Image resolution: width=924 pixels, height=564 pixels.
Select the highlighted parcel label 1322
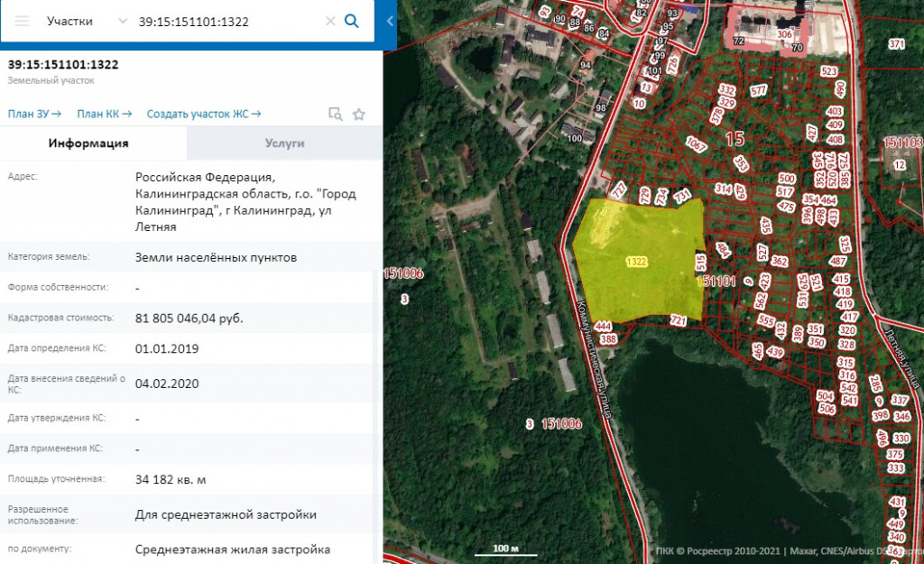click(636, 262)
